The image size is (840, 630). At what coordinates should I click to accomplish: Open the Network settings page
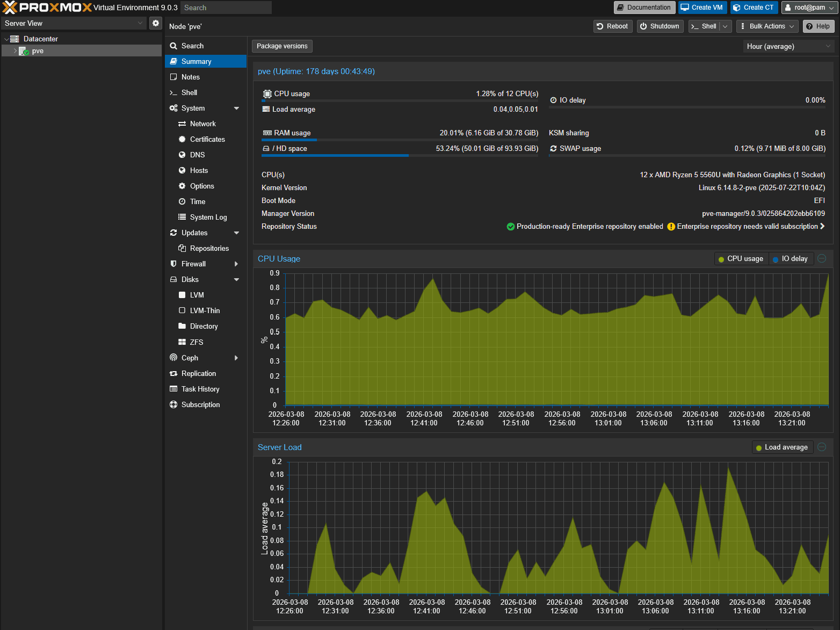point(206,124)
